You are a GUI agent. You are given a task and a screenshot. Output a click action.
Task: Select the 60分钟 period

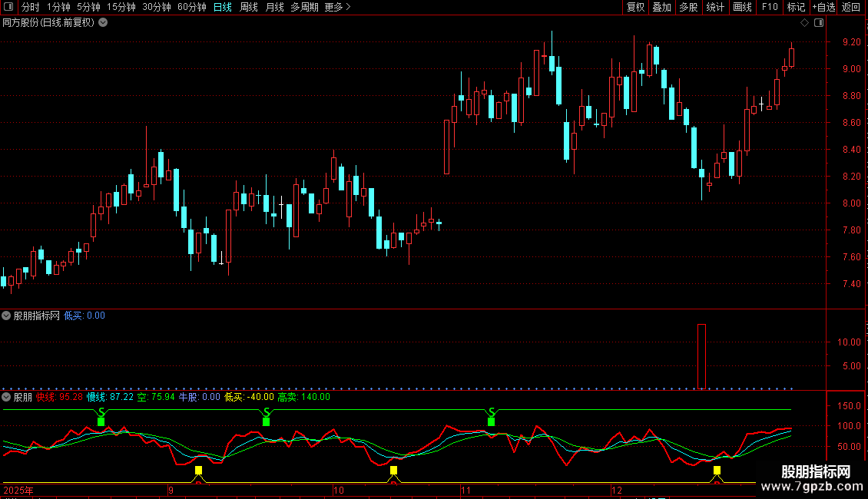[x=192, y=7]
